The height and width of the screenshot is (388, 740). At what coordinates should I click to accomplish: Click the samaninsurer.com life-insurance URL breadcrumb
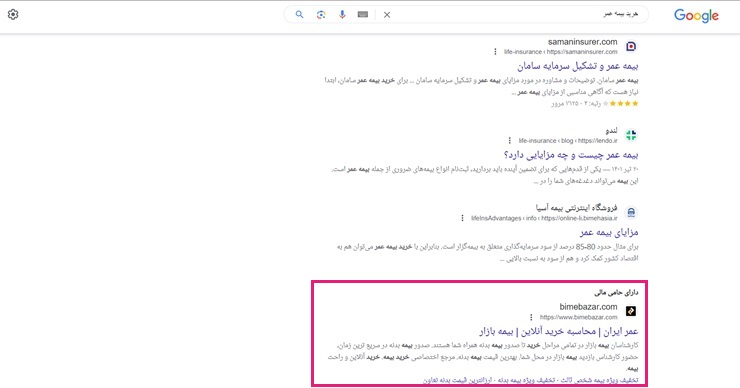tap(561, 52)
